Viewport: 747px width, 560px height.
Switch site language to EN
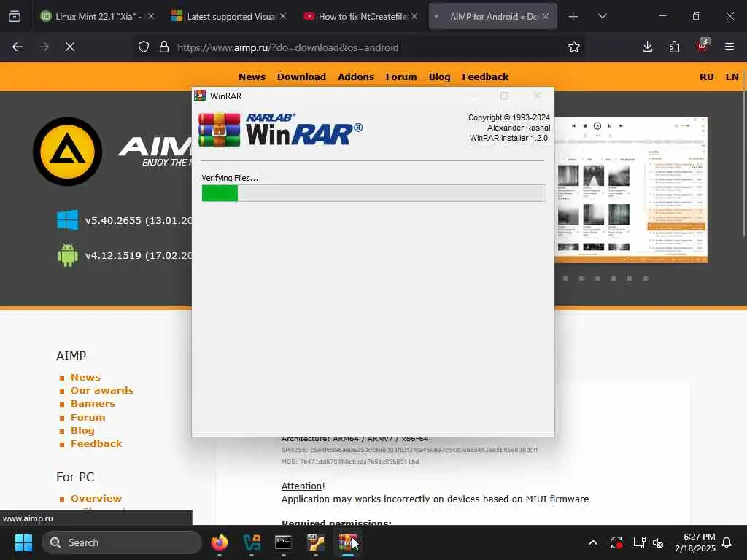(x=732, y=77)
